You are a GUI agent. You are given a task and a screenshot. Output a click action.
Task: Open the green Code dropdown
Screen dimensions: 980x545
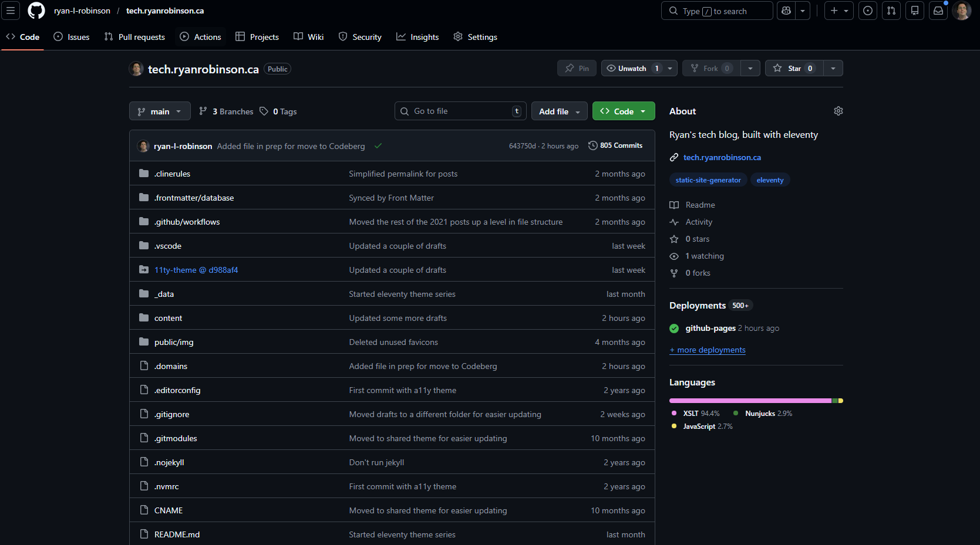pyautogui.click(x=619, y=111)
